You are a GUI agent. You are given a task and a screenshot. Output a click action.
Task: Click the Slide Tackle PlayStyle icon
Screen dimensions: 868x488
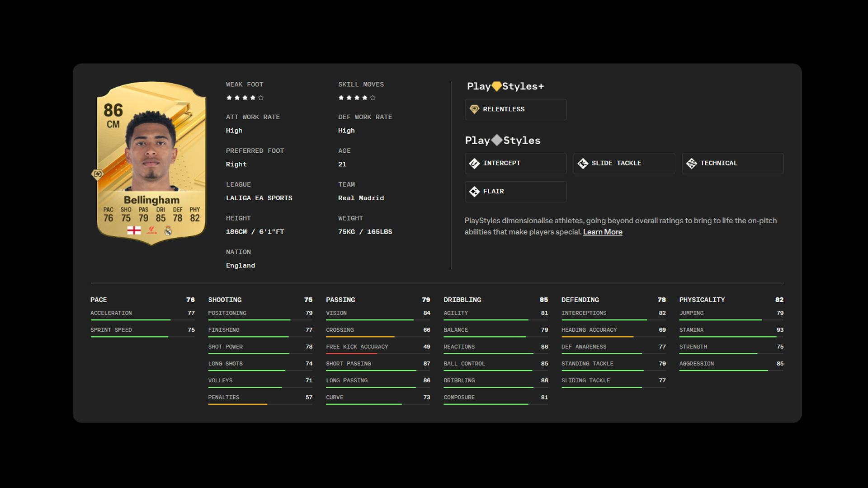pos(582,163)
